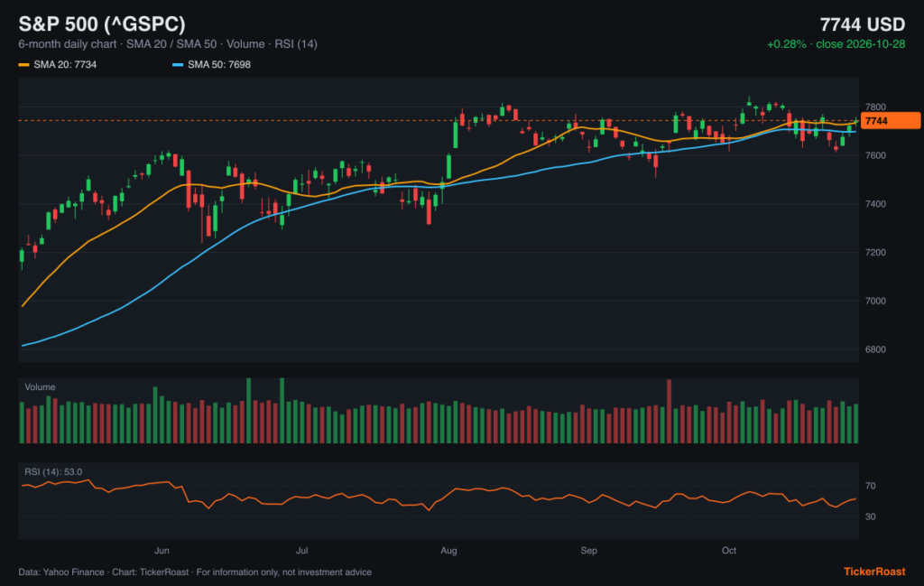Click the Sep date axis label
Screen dimensions: 924x586
click(x=588, y=550)
